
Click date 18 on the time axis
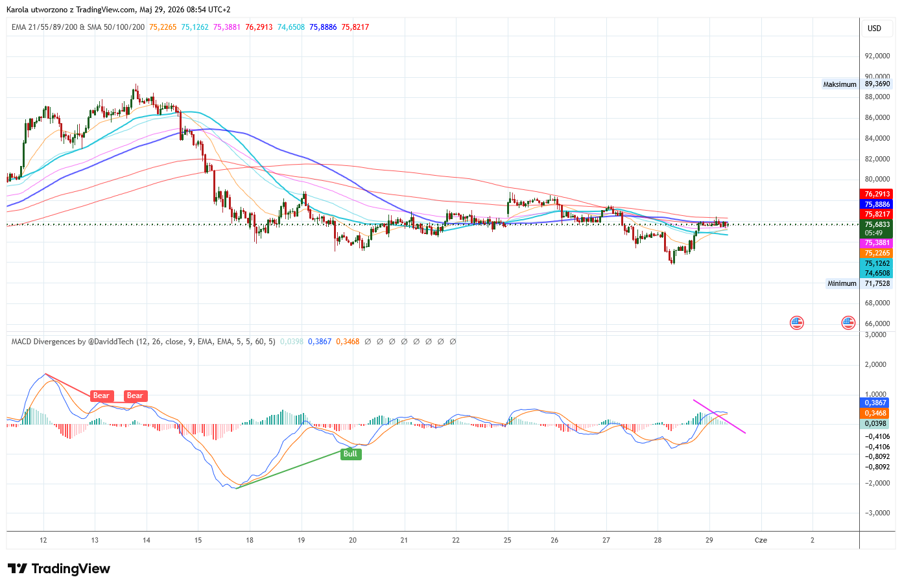tap(250, 540)
